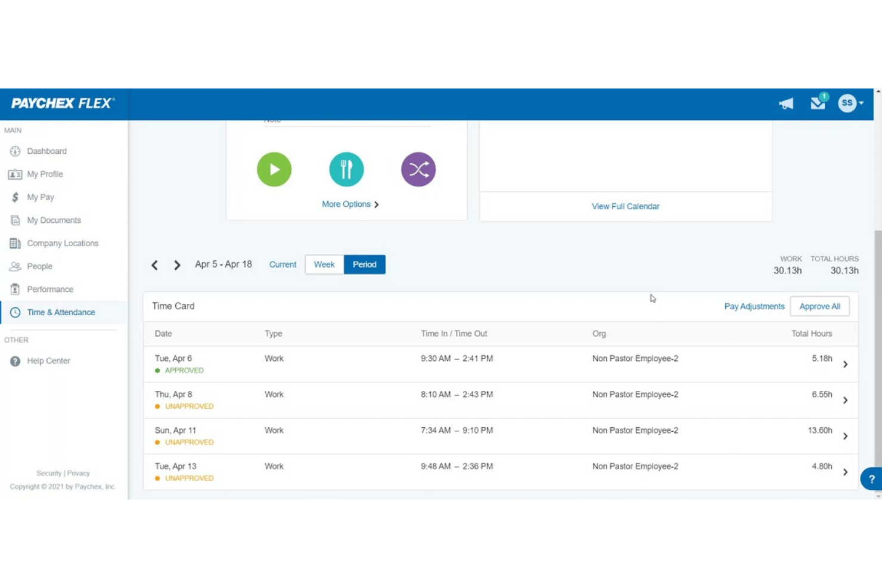Open View Full Calendar link
This screenshot has height=588, width=882.
tap(626, 207)
